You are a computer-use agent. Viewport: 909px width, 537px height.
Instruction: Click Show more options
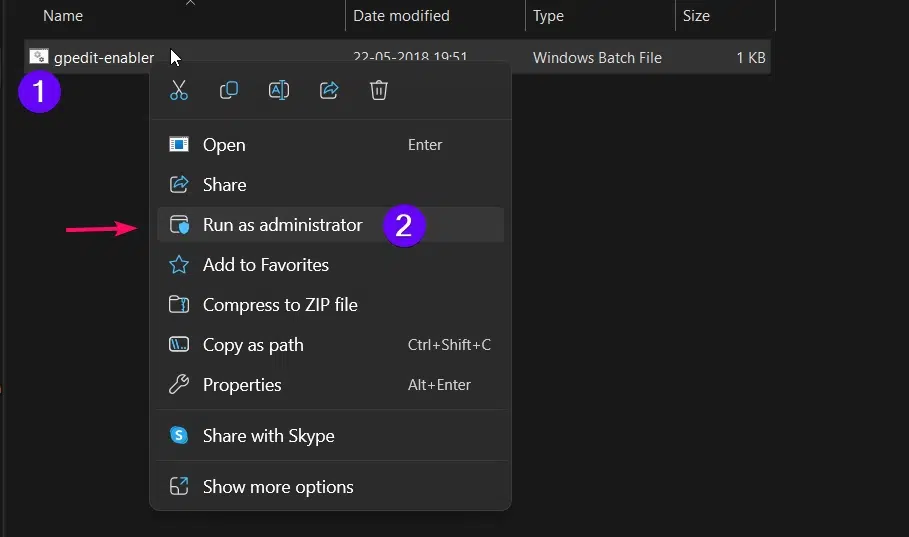pos(330,487)
